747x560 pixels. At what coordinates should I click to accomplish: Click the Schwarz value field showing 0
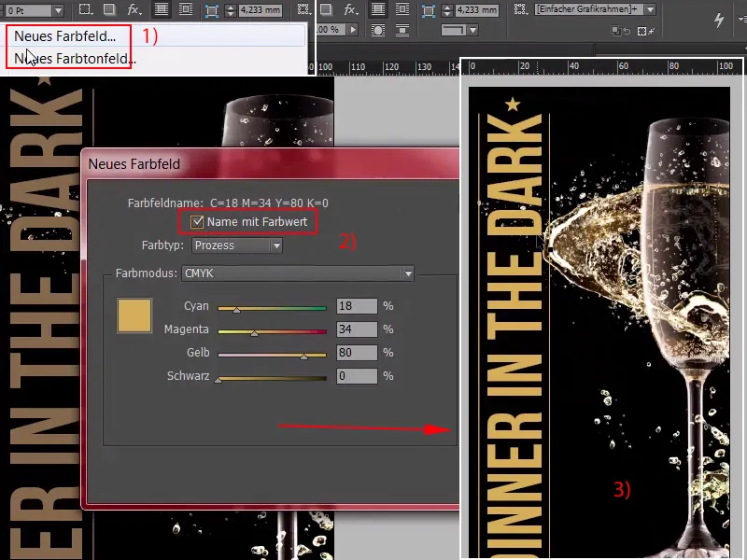(x=357, y=376)
